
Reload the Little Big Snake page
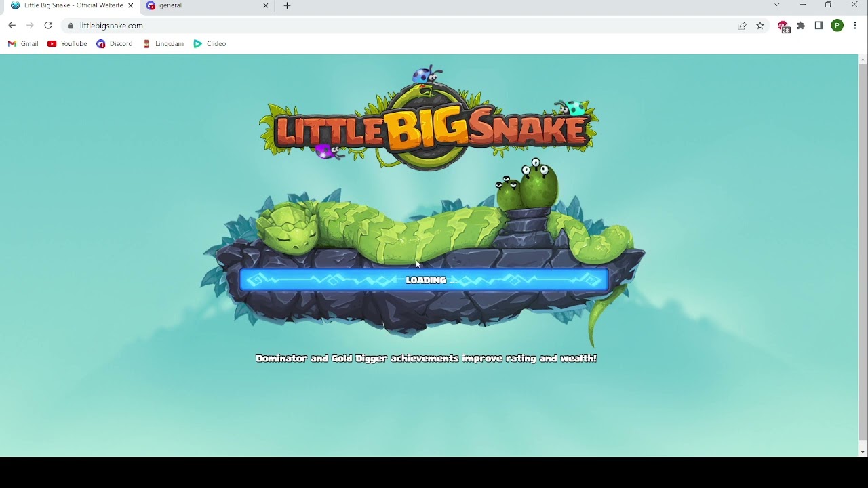[48, 26]
